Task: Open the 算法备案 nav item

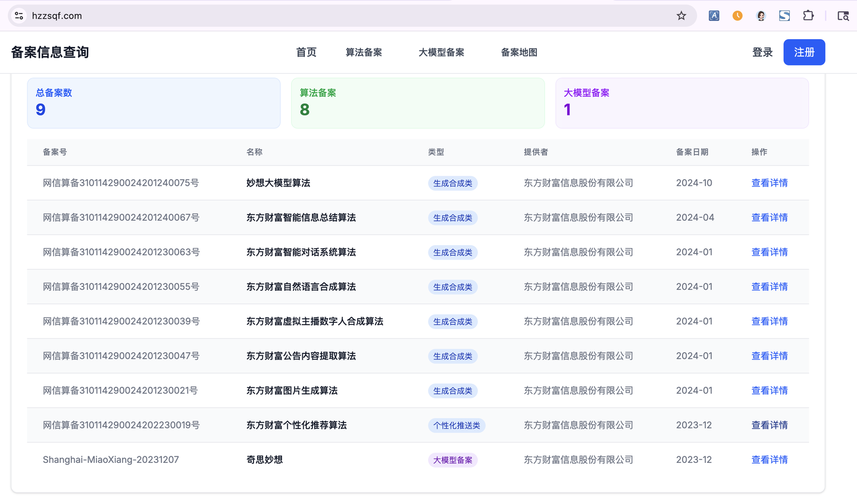Action: click(x=364, y=52)
